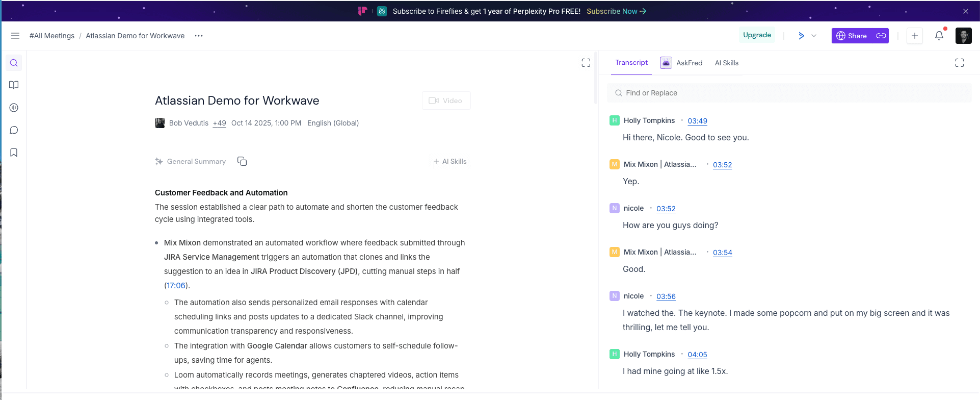Image resolution: width=980 pixels, height=400 pixels.
Task: Click Holly Tompkins avatar at 03:49
Action: pyautogui.click(x=615, y=120)
